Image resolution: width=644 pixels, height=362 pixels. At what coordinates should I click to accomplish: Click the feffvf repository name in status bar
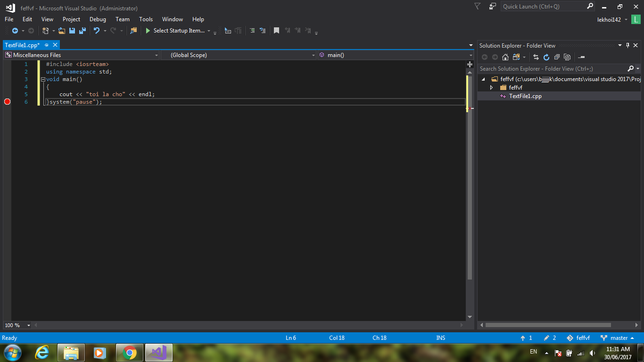click(583, 338)
